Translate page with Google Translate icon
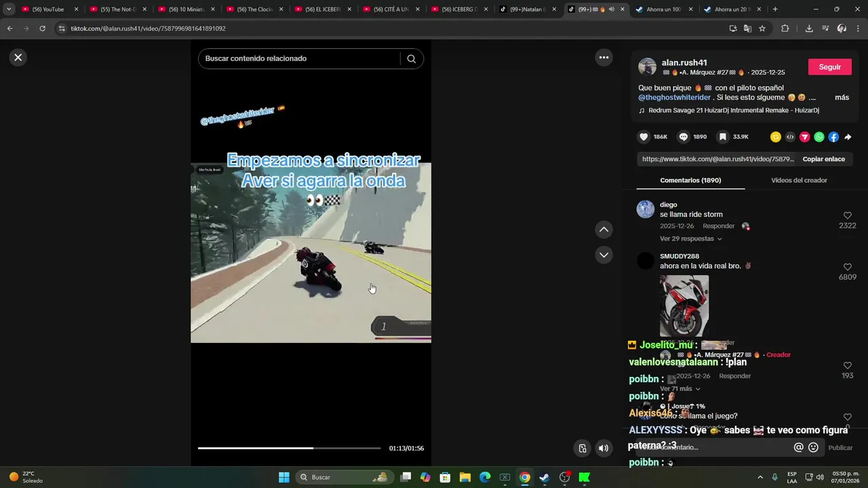868x488 pixels. 747,28
